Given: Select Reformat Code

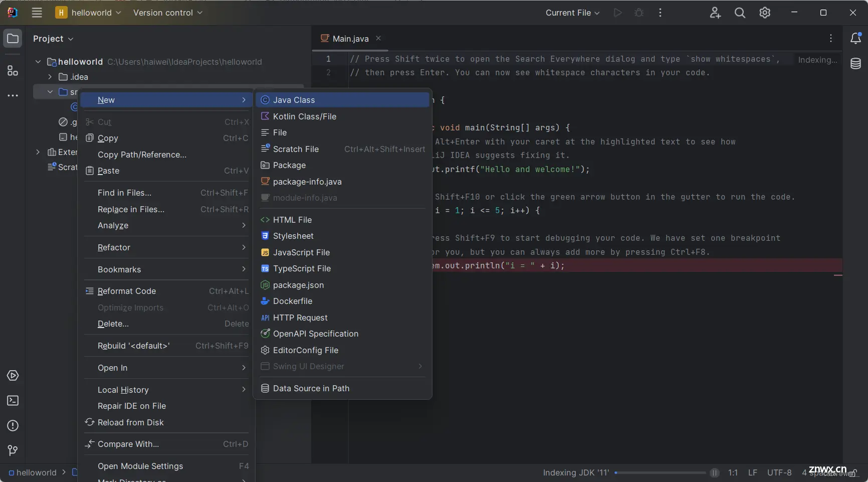Looking at the screenshot, I should pos(166,291).
